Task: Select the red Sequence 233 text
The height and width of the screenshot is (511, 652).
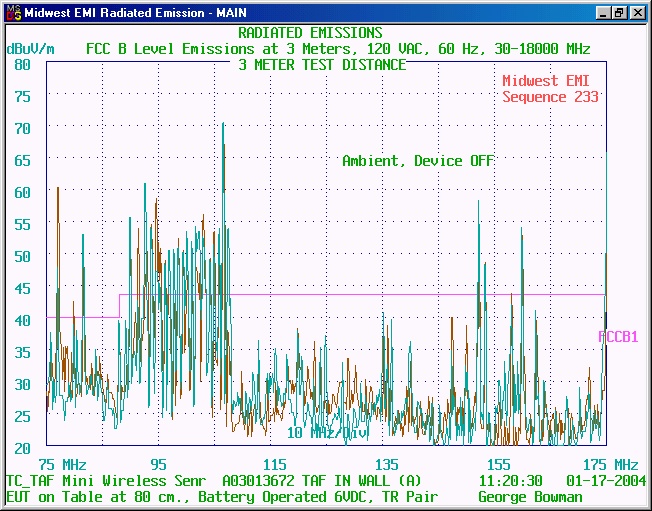Action: 550,97
